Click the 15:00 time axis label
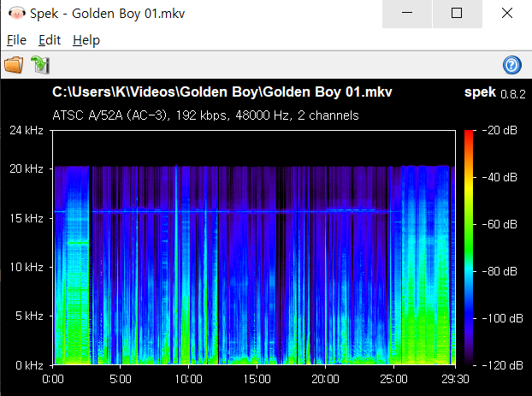Viewport: 532px width, 396px height. (x=257, y=379)
